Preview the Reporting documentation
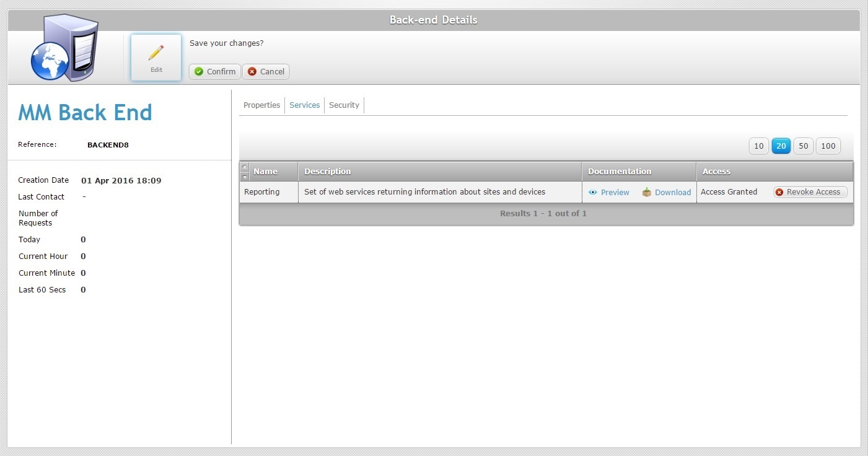 pos(609,192)
